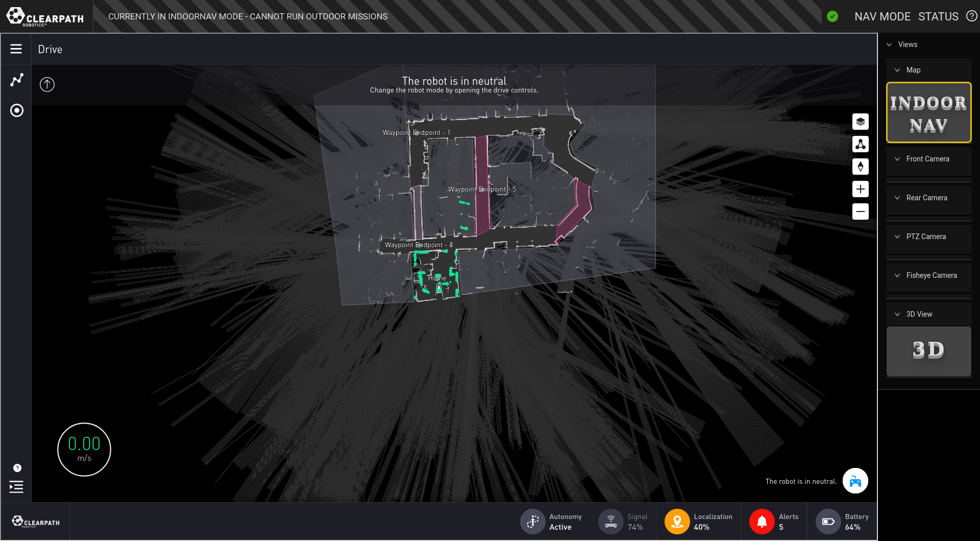The height and width of the screenshot is (541, 980).
Task: Click the record target icon in sidebar
Action: (17, 110)
